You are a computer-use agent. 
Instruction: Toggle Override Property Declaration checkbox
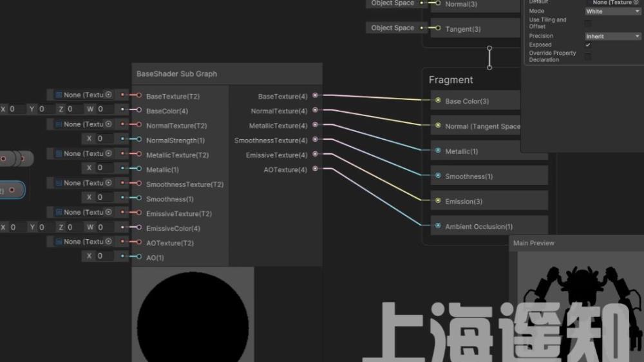pyautogui.click(x=587, y=57)
